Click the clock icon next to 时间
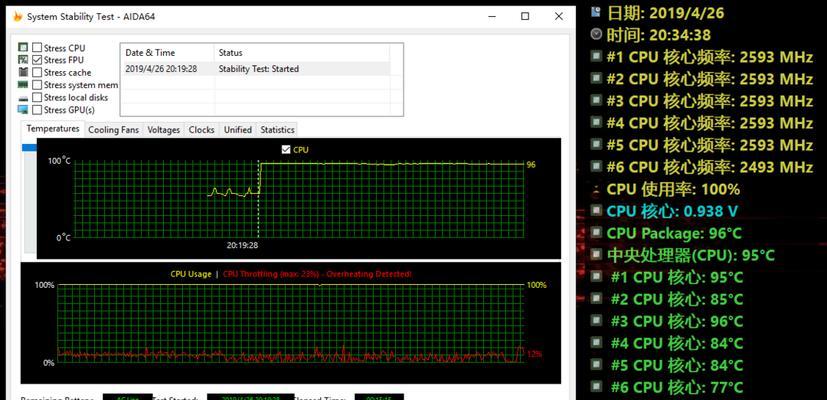827x400 pixels. (x=596, y=34)
